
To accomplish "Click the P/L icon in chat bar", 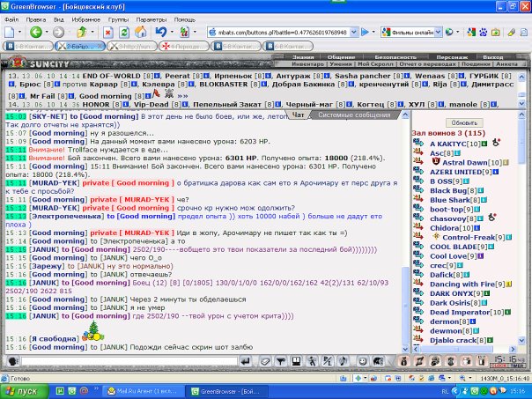I will tap(328, 362).
